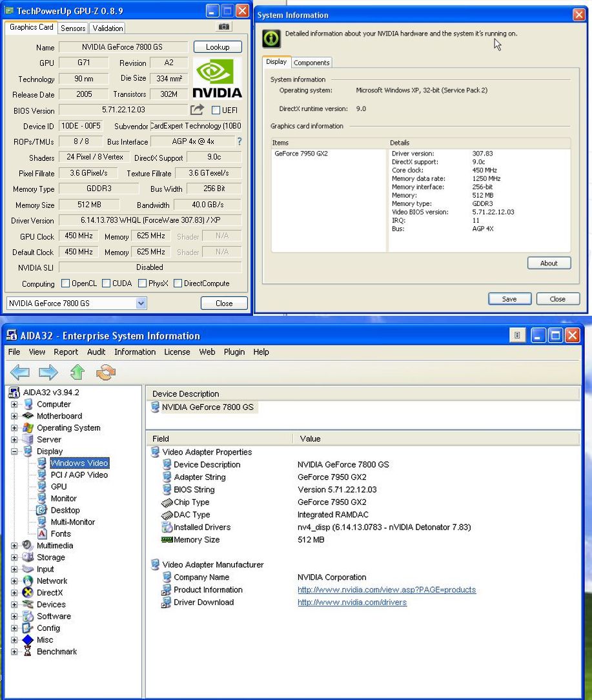Screen dimensions: 592x700
Task: Go forward with AIDA32 right arrow
Action: point(48,372)
